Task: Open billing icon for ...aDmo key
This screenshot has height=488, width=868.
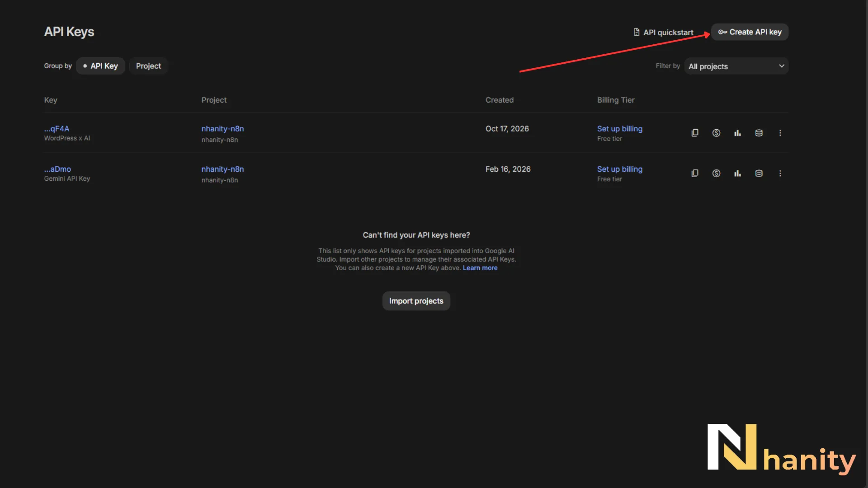Action: click(x=716, y=173)
